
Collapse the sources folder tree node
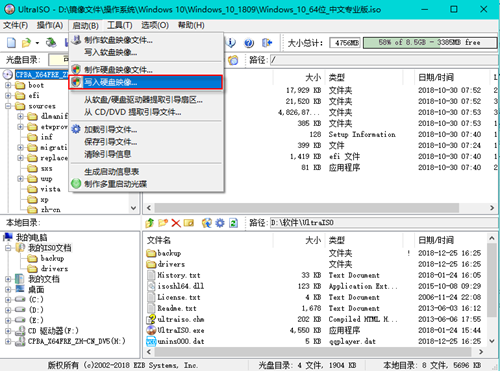8,106
